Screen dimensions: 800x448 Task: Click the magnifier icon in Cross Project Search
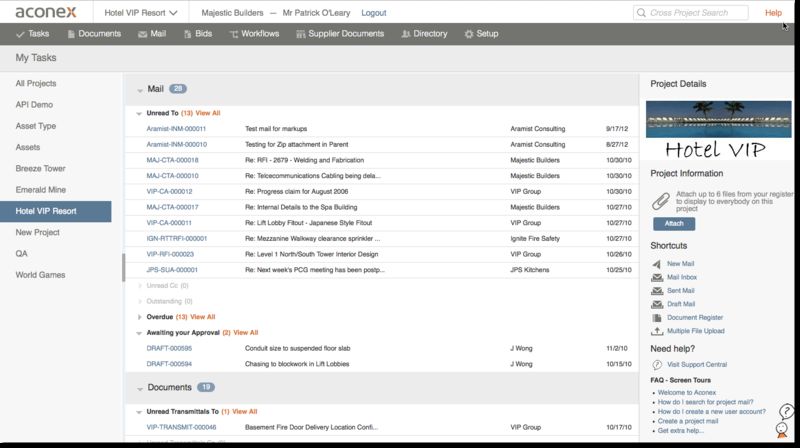pyautogui.click(x=641, y=13)
